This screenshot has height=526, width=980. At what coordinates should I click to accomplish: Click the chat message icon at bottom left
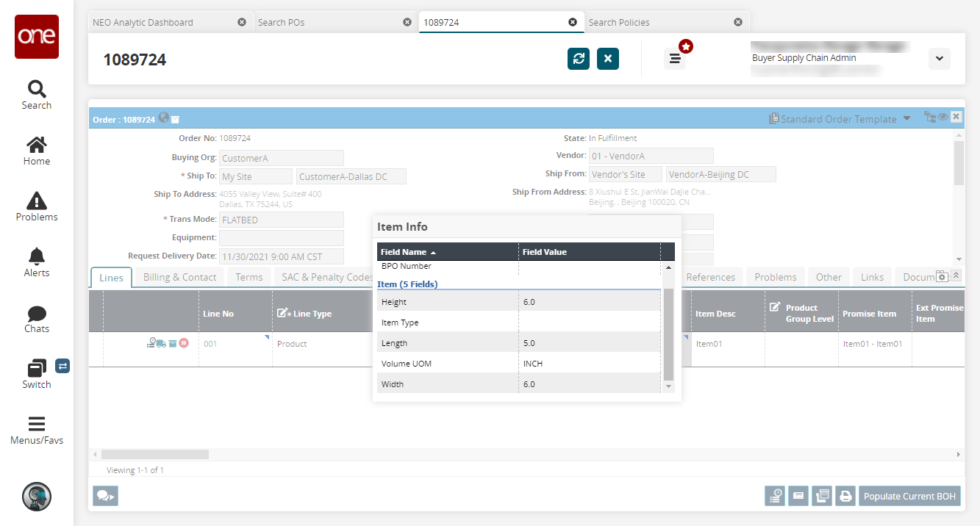105,497
